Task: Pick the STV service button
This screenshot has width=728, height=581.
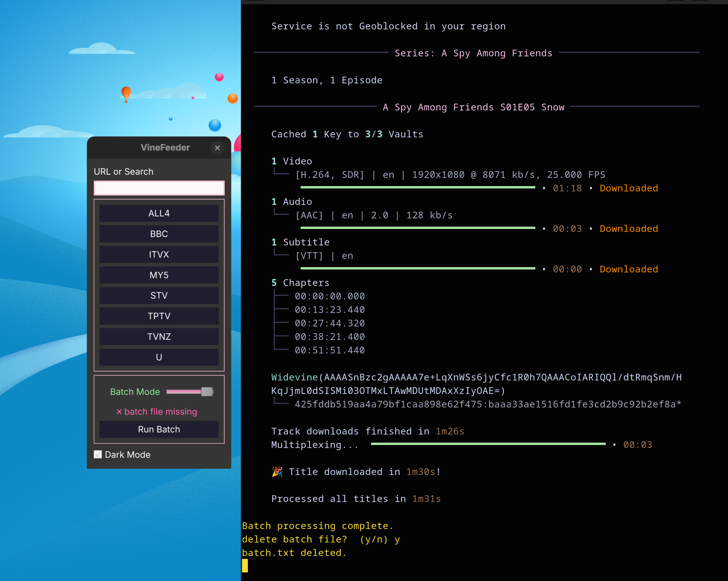Action: tap(159, 296)
